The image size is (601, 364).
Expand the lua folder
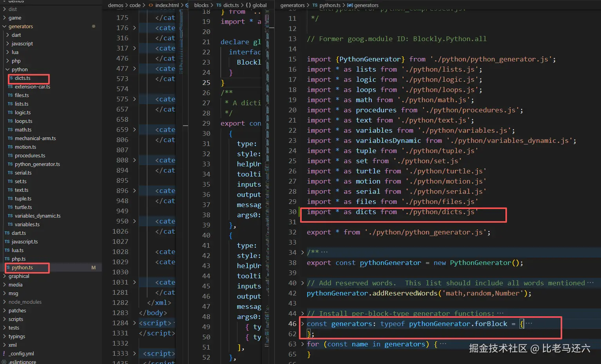pyautogui.click(x=7, y=52)
